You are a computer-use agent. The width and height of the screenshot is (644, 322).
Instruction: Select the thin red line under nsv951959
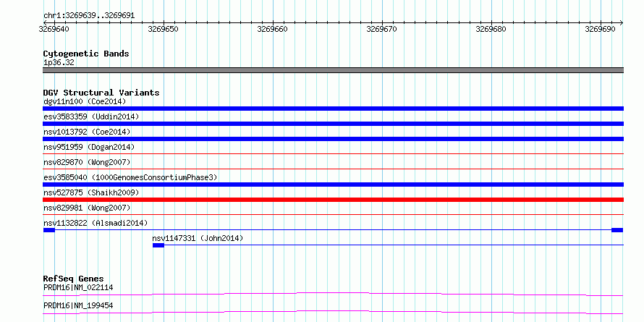[x=333, y=154]
